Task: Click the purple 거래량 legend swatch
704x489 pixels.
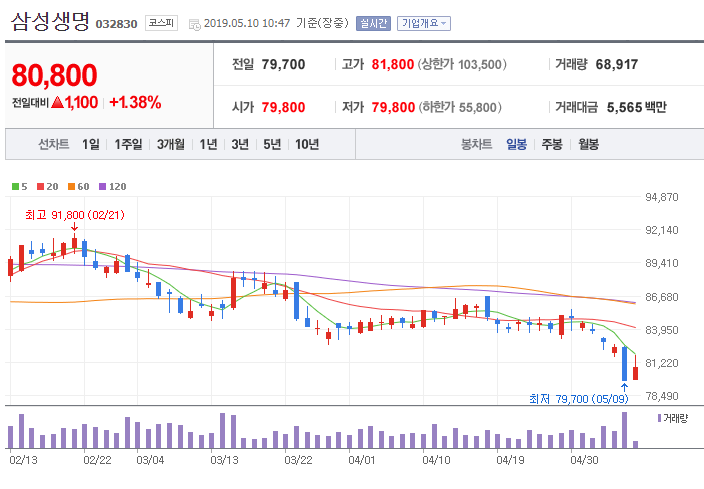Action: click(659, 418)
